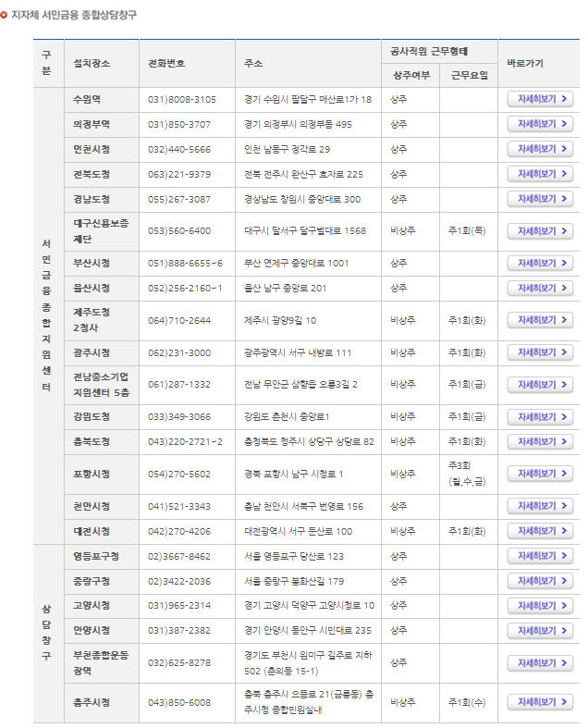Viewport: 588px width, 728px height.
Task: Open 자세히보기 for 중랑구청
Action: (540, 581)
